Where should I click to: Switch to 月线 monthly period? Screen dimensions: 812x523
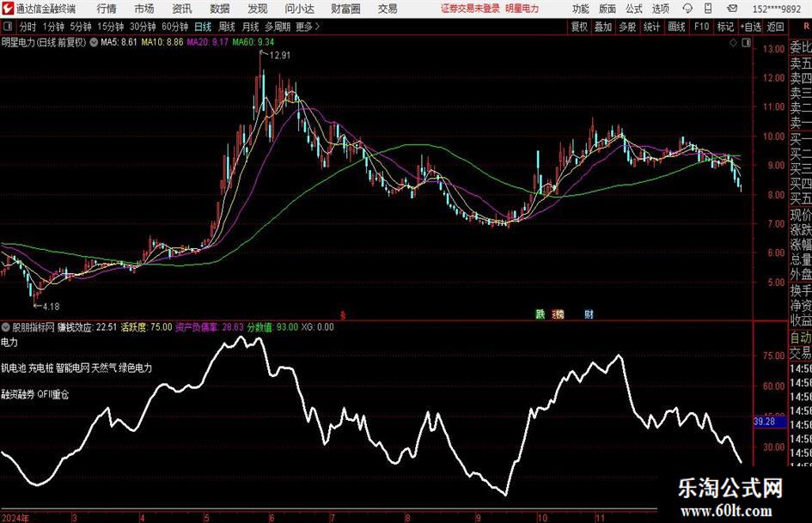point(250,27)
